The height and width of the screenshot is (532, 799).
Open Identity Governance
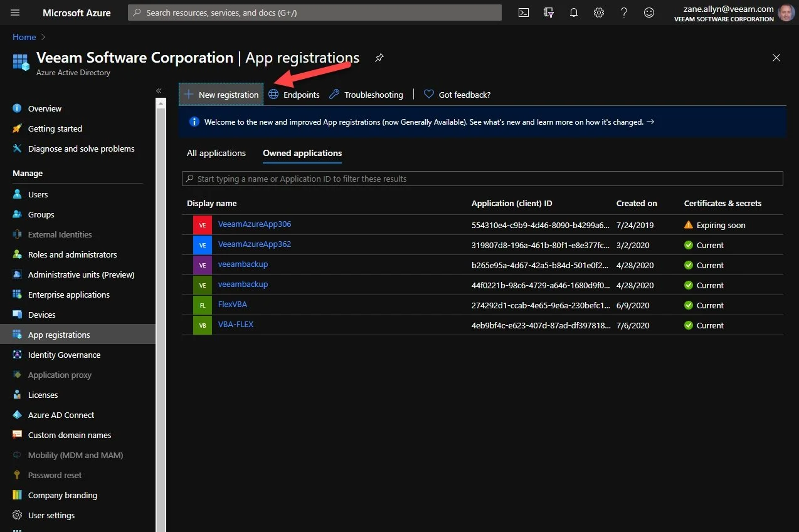(65, 355)
